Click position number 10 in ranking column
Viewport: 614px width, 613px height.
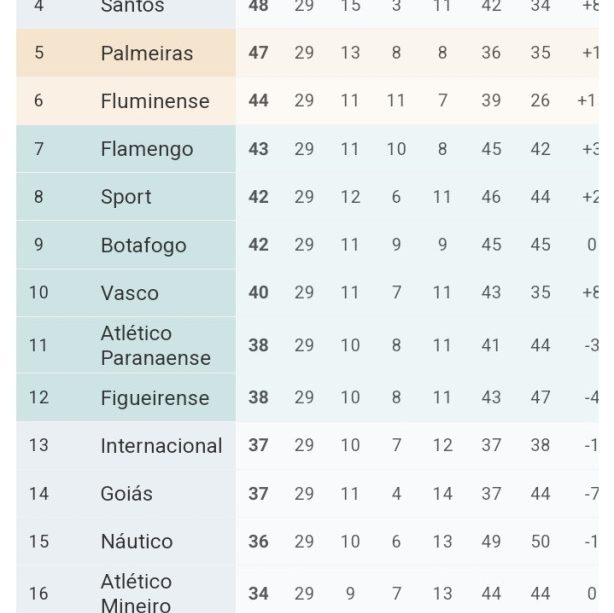click(x=39, y=293)
